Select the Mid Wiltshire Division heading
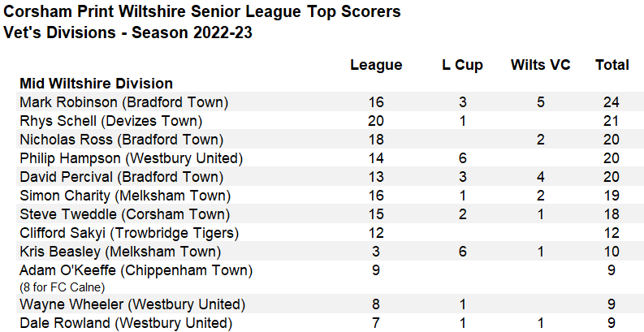The width and height of the screenshot is (644, 332). point(96,84)
